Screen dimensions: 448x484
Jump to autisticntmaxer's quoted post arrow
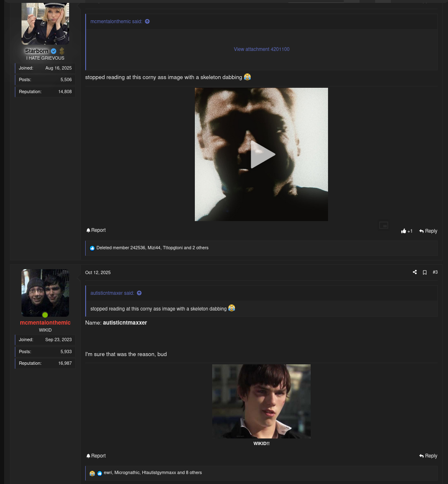coord(139,293)
